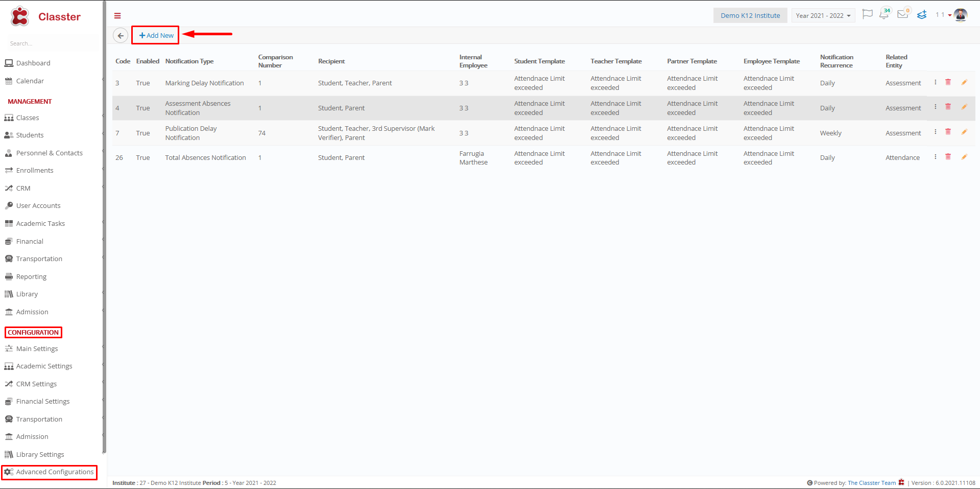Screen dimensions: 980x489
Task: Click the back arrow button
Action: coord(121,36)
